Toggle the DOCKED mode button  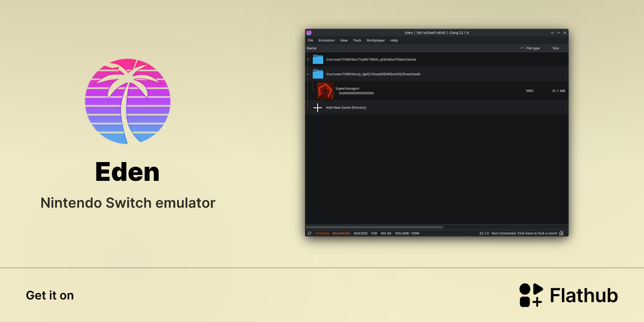361,233
